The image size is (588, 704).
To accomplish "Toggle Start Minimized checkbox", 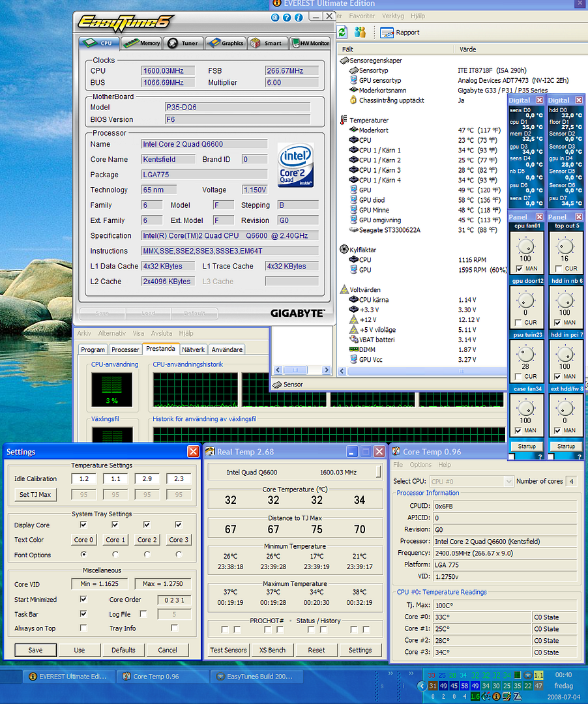I will point(83,599).
